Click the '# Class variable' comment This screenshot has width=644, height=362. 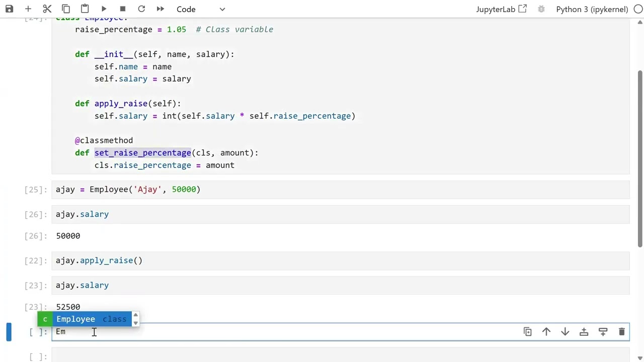(234, 29)
